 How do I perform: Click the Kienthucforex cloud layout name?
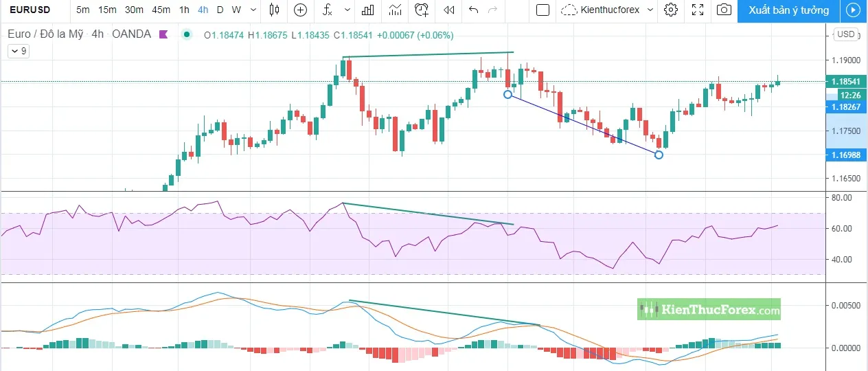click(x=600, y=10)
